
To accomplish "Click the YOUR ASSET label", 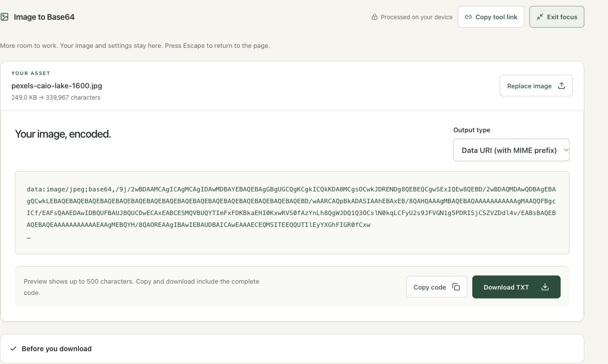I will (x=31, y=73).
